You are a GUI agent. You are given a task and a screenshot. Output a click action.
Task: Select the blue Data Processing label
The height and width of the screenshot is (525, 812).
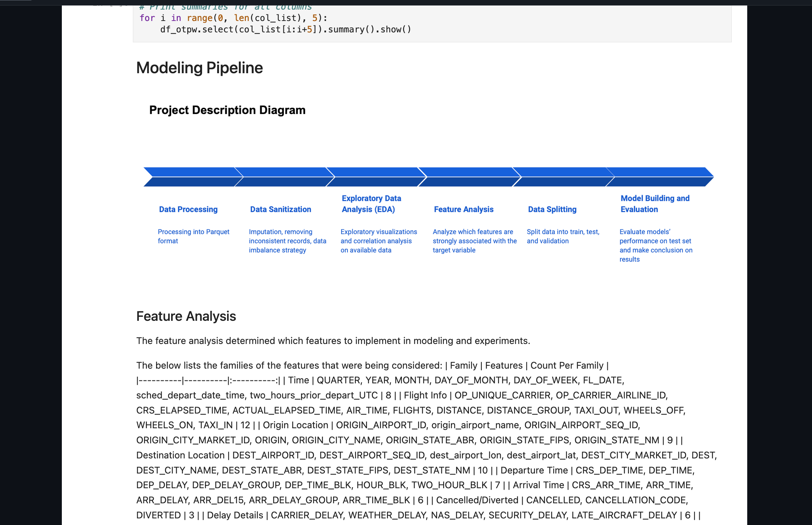pyautogui.click(x=188, y=209)
